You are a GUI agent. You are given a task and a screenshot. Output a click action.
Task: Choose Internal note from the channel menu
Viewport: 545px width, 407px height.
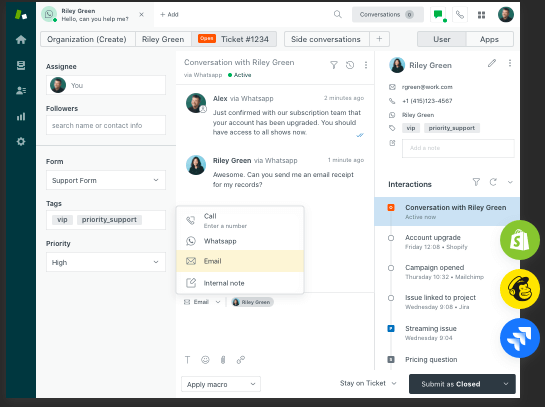(240, 283)
